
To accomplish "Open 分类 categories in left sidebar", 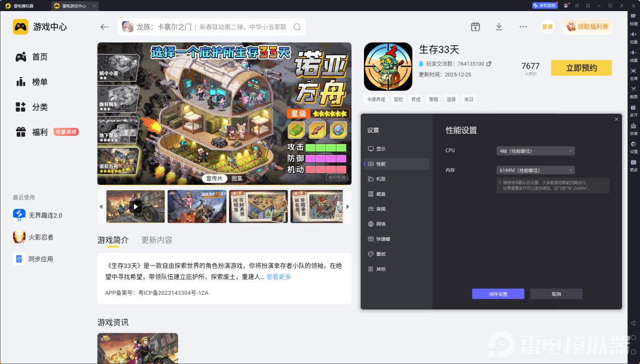I will click(32, 107).
